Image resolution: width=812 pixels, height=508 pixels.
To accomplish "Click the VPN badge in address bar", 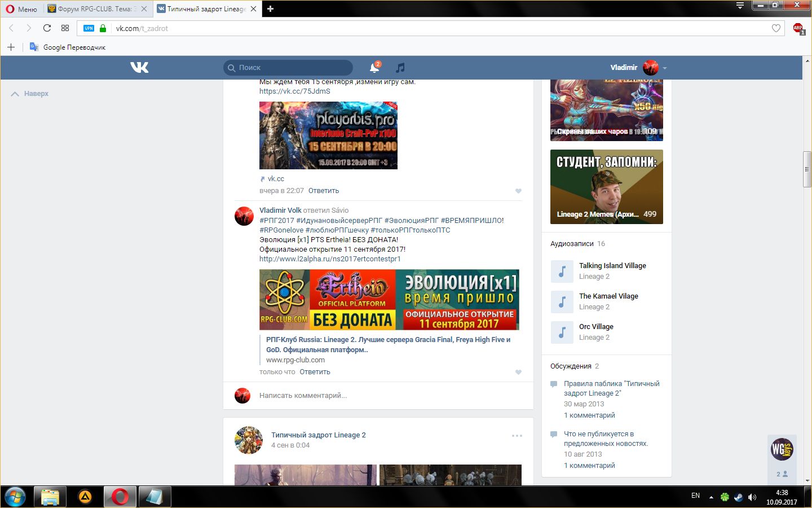I will click(x=89, y=28).
